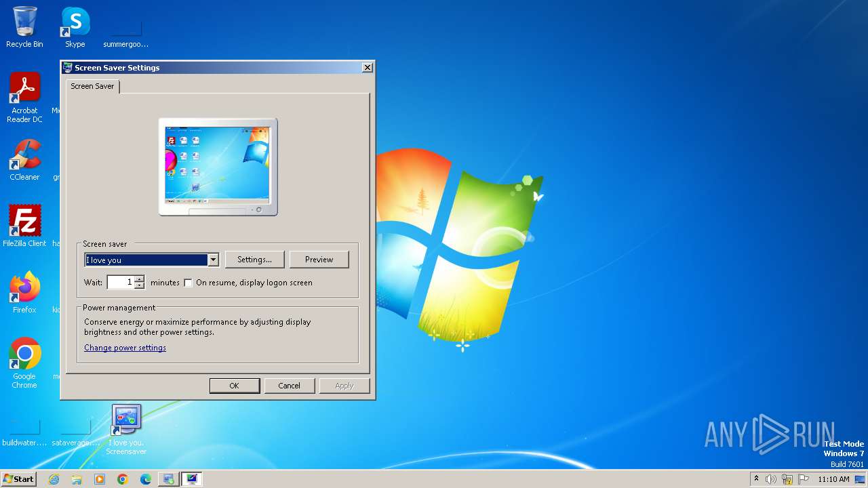This screenshot has width=868, height=488.
Task: Click the tray monitor icon beside the clock
Action: pyautogui.click(x=861, y=479)
